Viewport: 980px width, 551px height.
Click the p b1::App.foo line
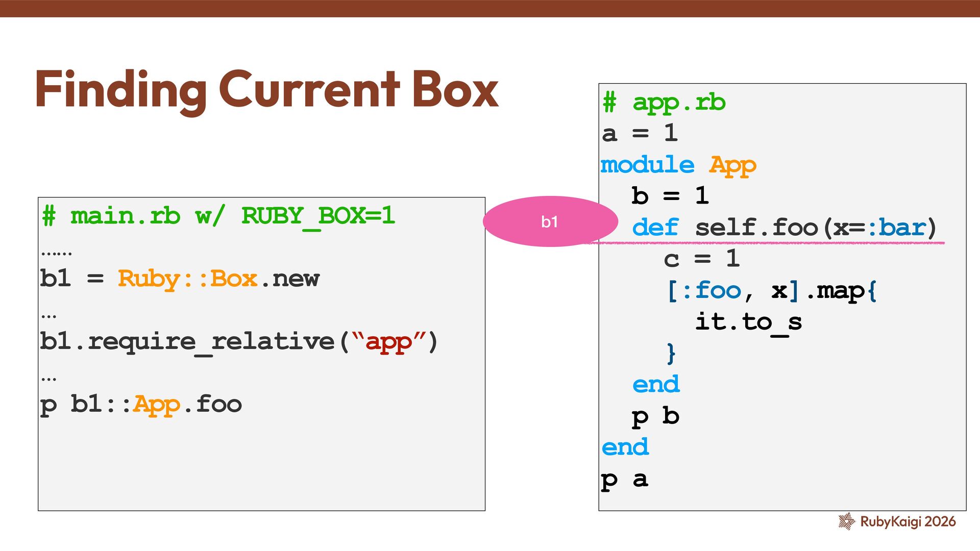pyautogui.click(x=141, y=405)
